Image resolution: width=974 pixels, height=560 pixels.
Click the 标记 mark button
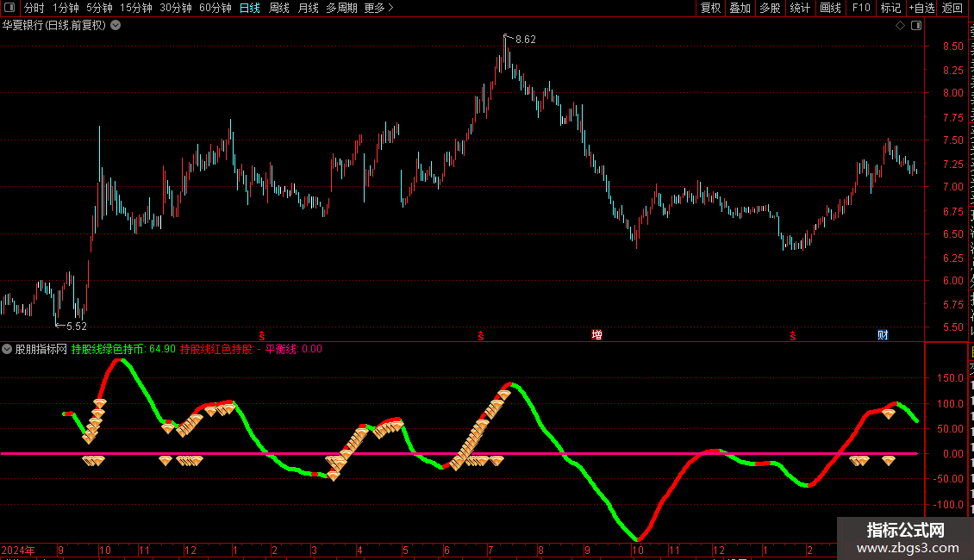click(890, 8)
